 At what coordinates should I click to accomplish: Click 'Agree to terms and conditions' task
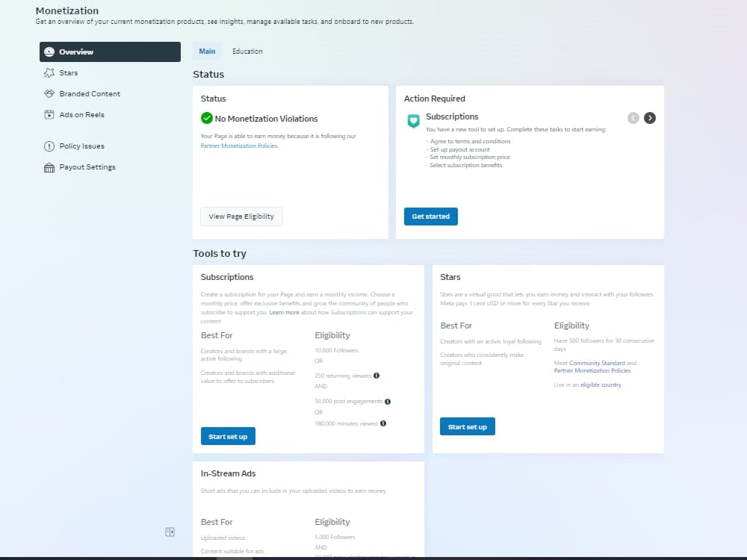pos(468,141)
